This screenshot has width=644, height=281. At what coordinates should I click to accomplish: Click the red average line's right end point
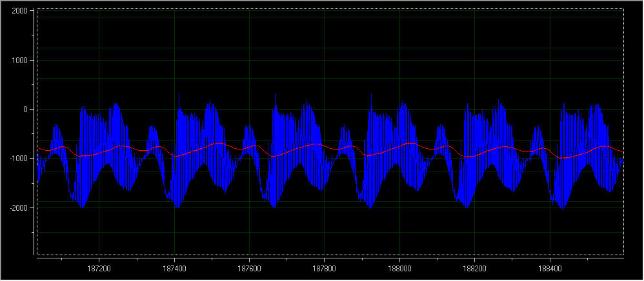623,151
